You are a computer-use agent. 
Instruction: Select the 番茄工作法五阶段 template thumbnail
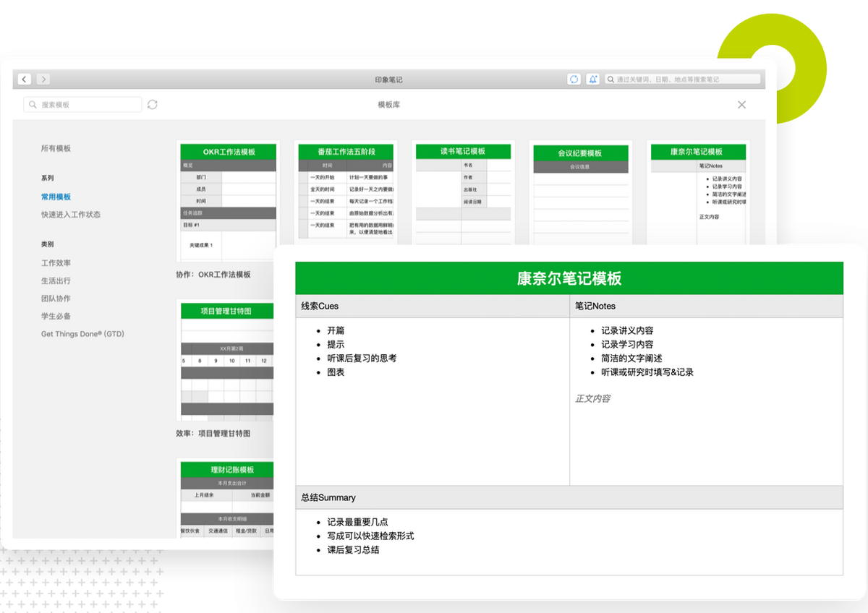coord(346,192)
